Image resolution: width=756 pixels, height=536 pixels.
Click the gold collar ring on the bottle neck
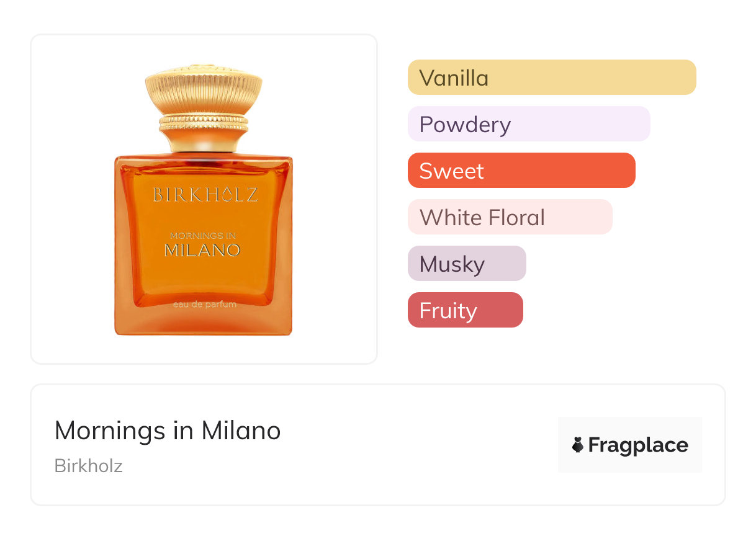tap(204, 123)
